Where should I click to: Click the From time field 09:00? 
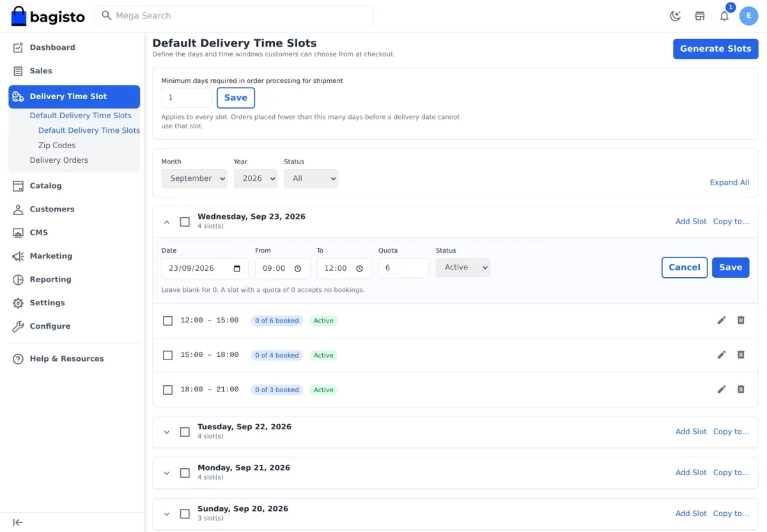pyautogui.click(x=283, y=268)
